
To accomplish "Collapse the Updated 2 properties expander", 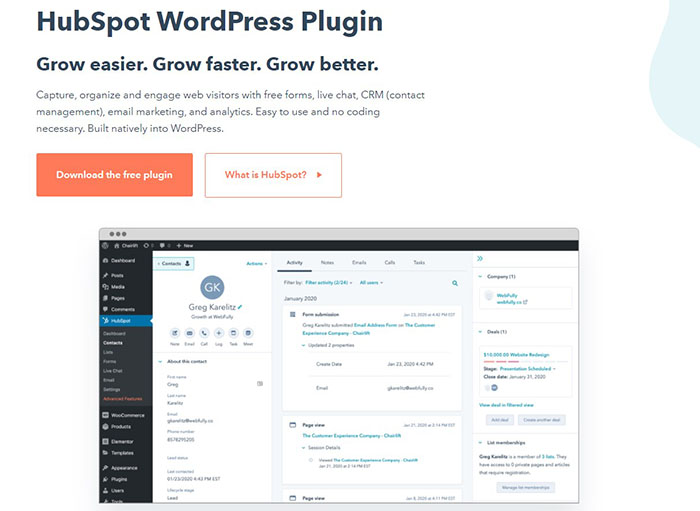I will tap(304, 345).
